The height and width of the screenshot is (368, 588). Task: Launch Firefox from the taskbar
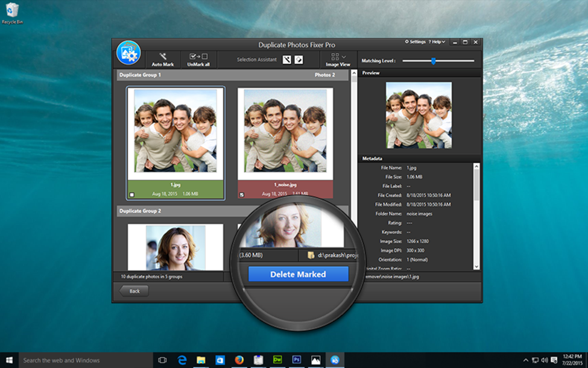[x=239, y=360]
